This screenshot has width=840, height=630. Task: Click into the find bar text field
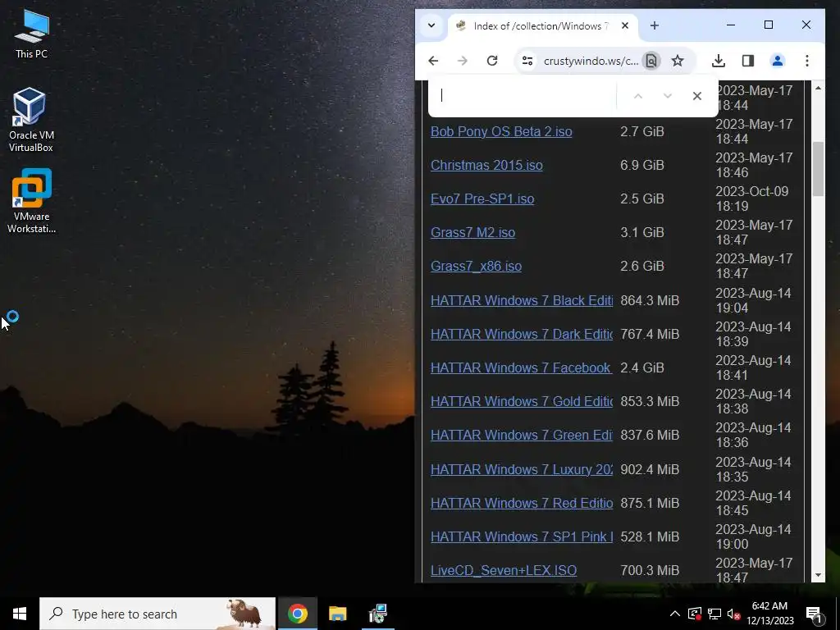coord(525,96)
